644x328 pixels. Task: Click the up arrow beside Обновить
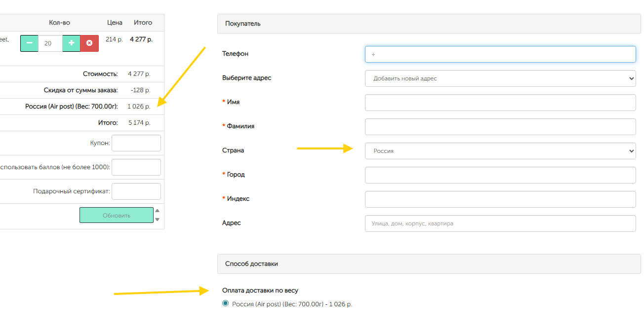click(x=158, y=211)
